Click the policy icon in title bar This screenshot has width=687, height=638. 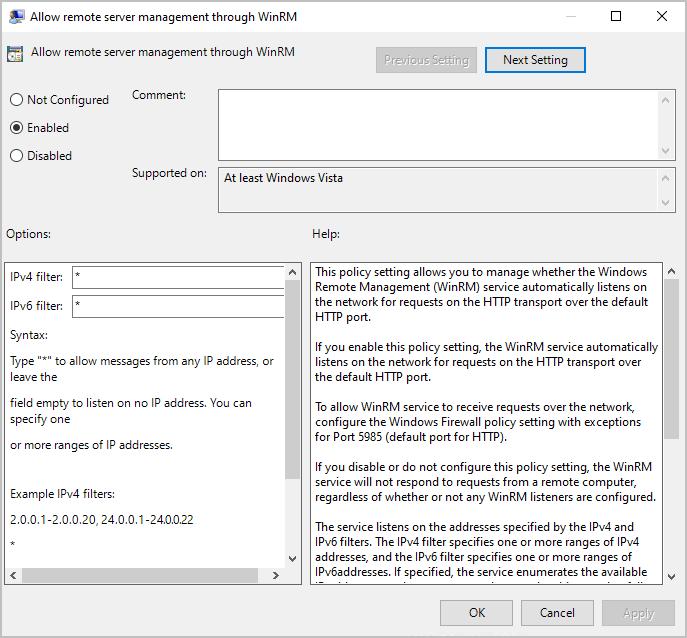pos(17,17)
